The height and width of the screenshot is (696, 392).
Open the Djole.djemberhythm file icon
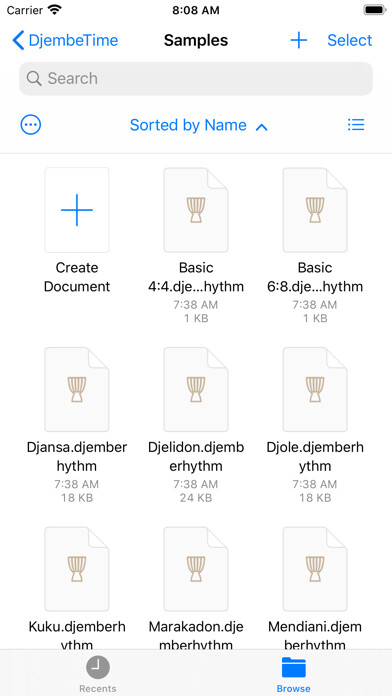point(315,389)
